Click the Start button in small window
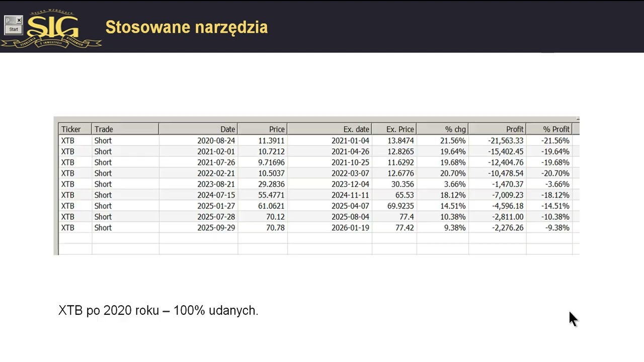644x362 pixels. pyautogui.click(x=14, y=29)
